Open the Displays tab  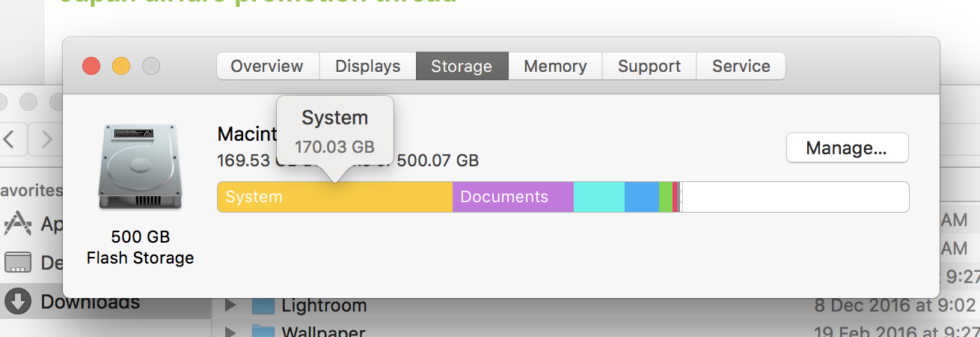[x=367, y=66]
